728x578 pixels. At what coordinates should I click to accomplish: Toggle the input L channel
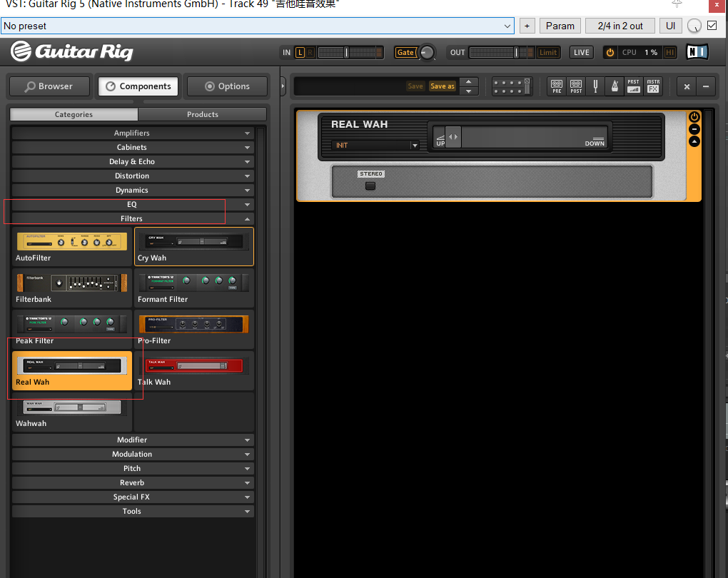300,53
